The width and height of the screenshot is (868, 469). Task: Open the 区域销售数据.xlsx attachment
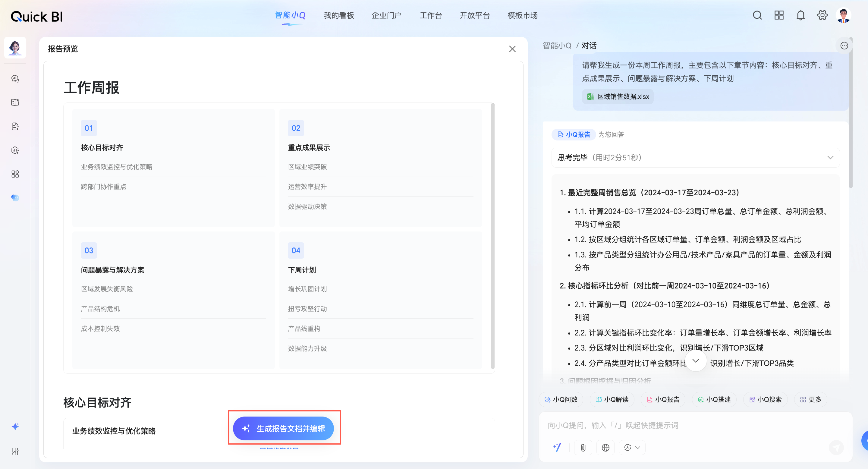click(x=618, y=97)
